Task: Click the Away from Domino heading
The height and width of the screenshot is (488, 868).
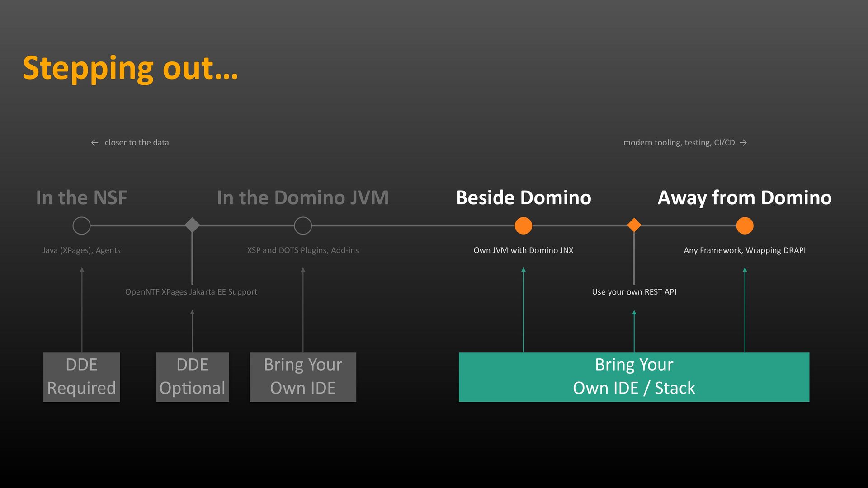Action: [x=745, y=198]
